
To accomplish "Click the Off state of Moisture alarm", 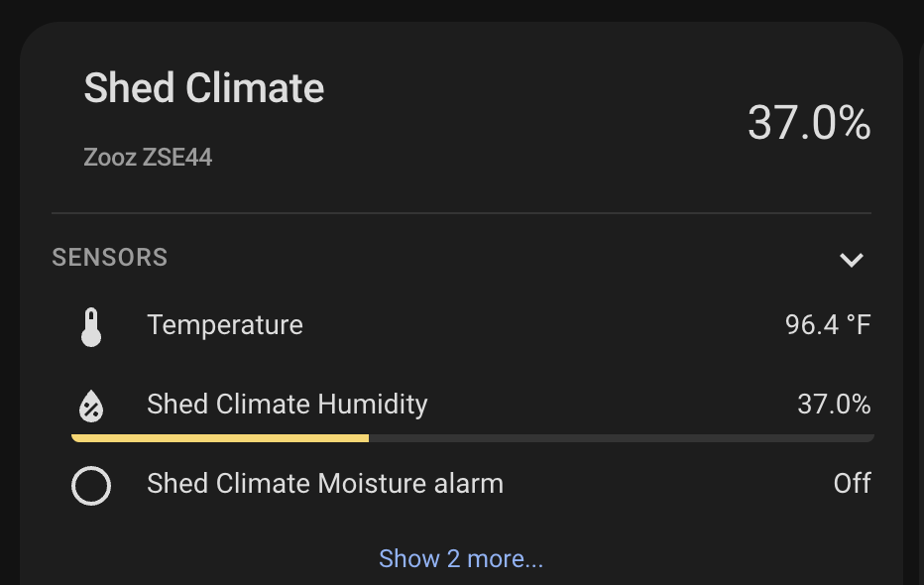I will pyautogui.click(x=852, y=484).
